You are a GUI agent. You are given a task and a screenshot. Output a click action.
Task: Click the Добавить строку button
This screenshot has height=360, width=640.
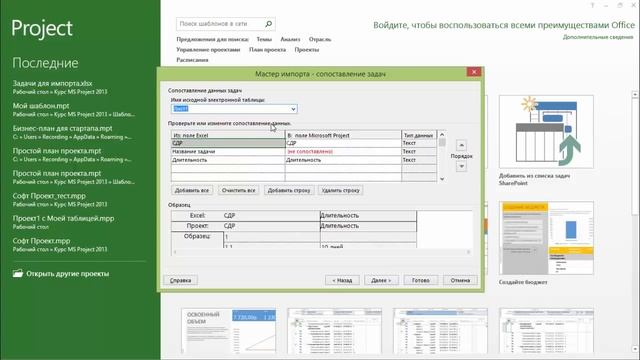[289, 190]
